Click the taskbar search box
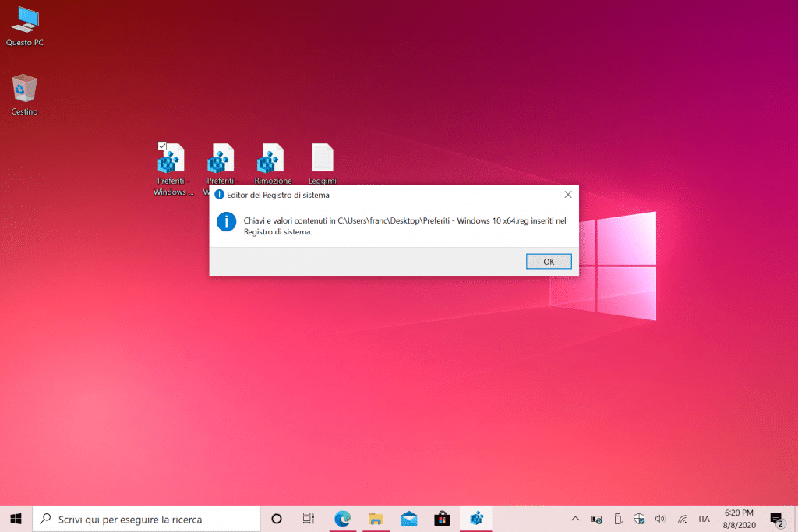This screenshot has width=798, height=532. pyautogui.click(x=147, y=519)
